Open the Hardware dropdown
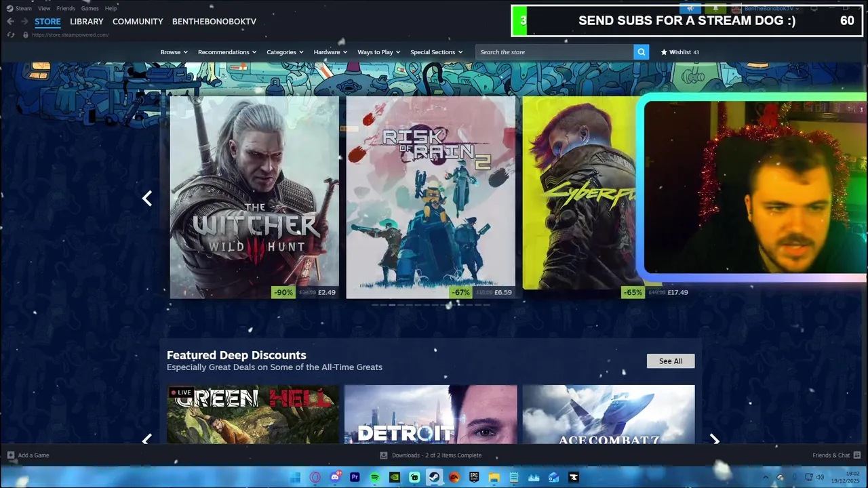This screenshot has width=868, height=488. 330,52
